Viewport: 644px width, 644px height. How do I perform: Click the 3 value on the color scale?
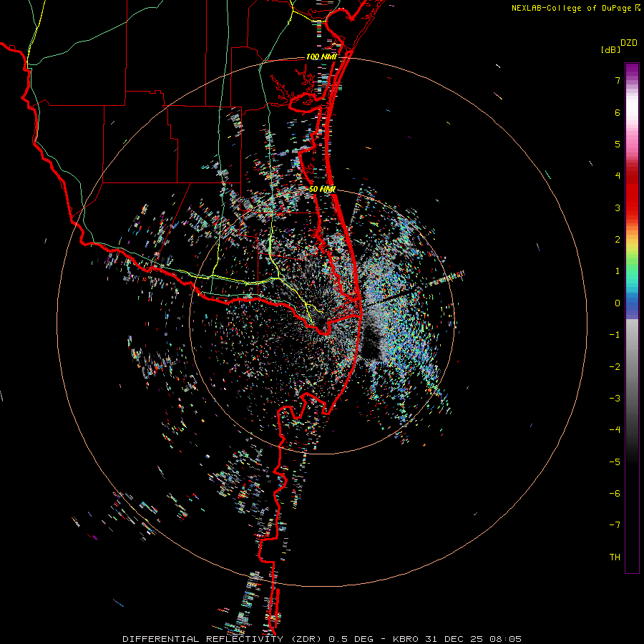click(618, 208)
